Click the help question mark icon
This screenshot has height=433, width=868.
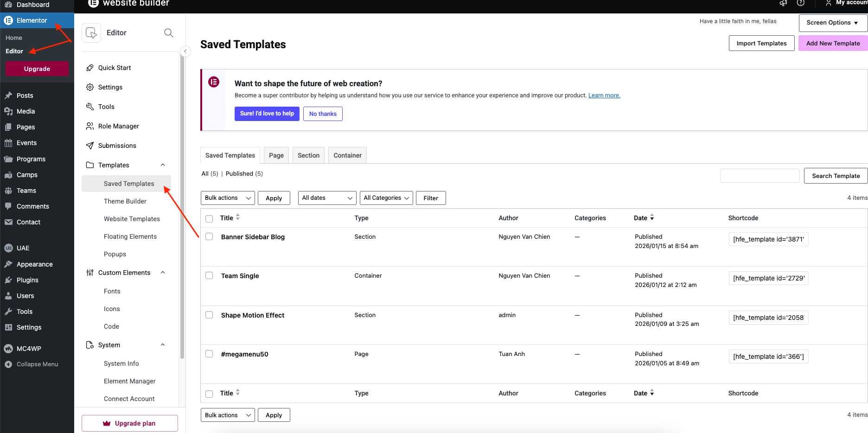click(x=800, y=3)
